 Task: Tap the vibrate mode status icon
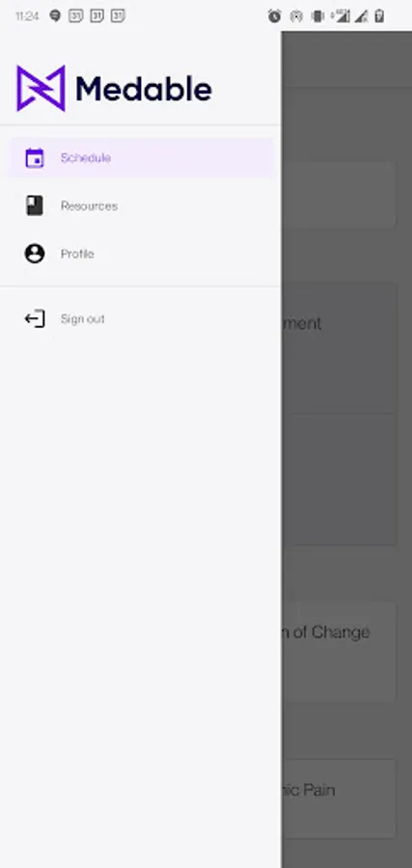pyautogui.click(x=317, y=16)
